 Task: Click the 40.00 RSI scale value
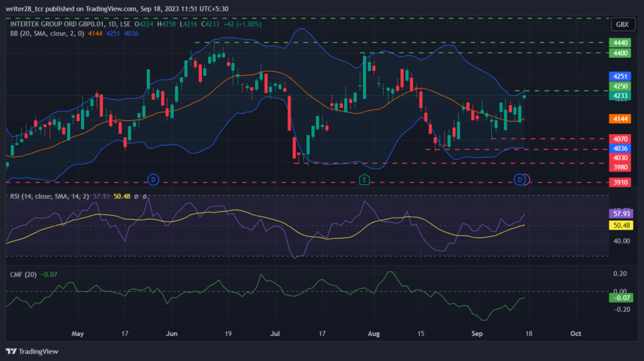point(621,241)
